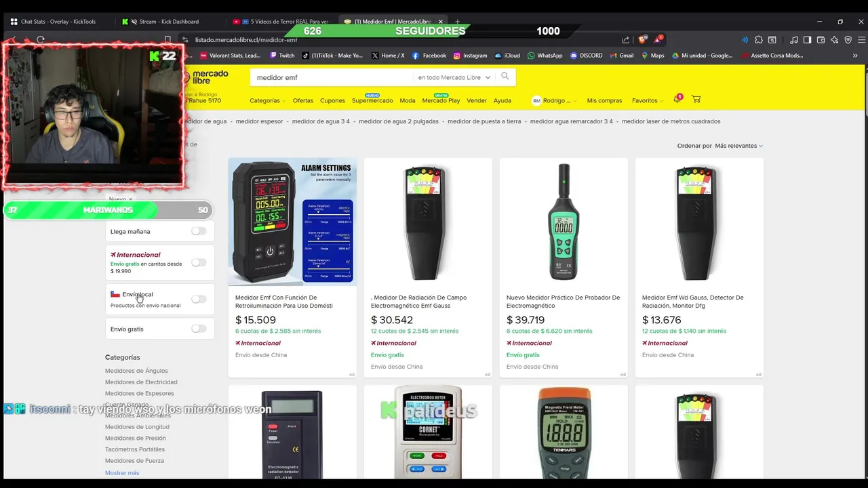The height and width of the screenshot is (488, 868).
Task: Expand the Categorías menu
Action: point(267,100)
